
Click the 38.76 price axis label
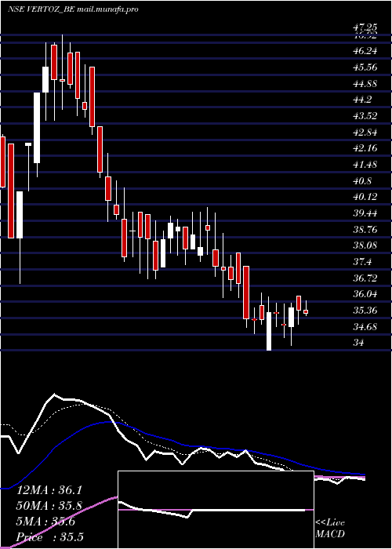[365, 230]
